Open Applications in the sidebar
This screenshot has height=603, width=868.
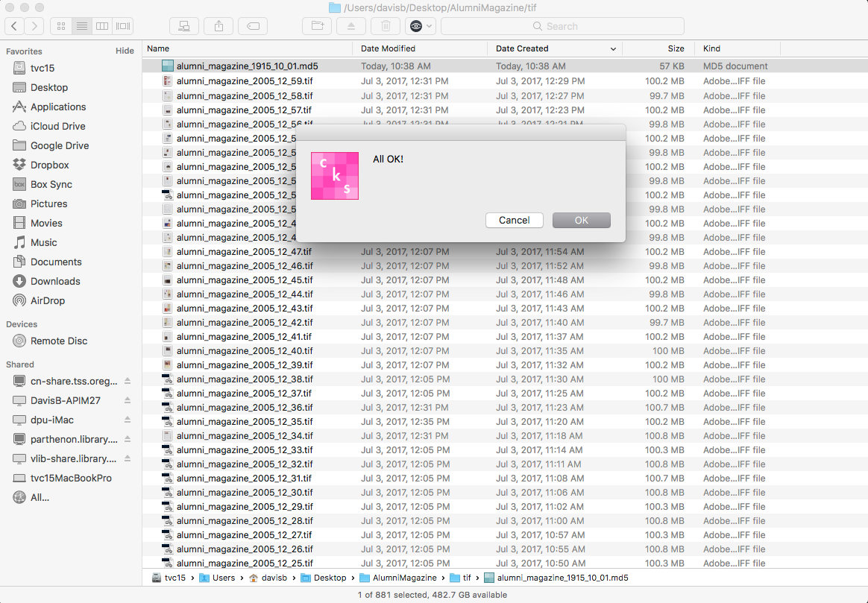[x=58, y=107]
